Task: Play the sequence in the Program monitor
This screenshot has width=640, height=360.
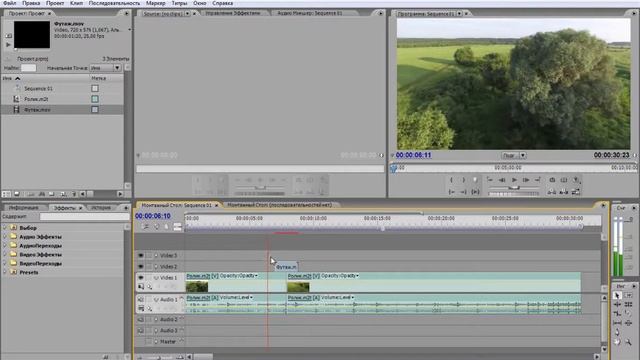Action: (514, 180)
